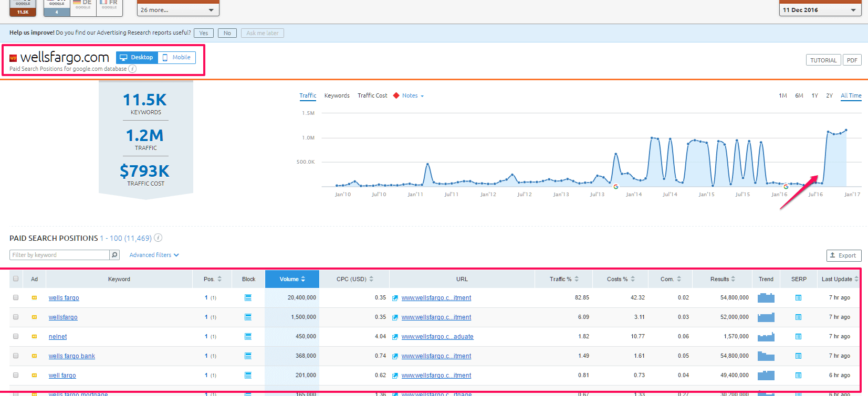Expand the Notes dropdown above the chart
The width and height of the screenshot is (868, 396).
pyautogui.click(x=413, y=95)
